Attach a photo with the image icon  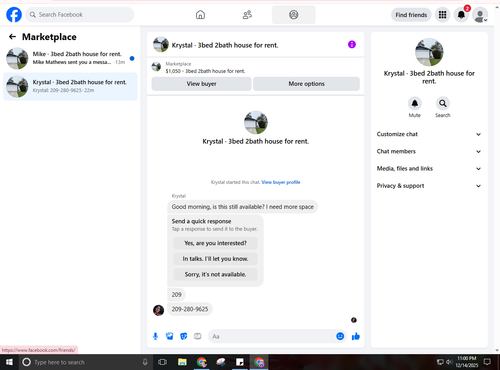pyautogui.click(x=170, y=336)
